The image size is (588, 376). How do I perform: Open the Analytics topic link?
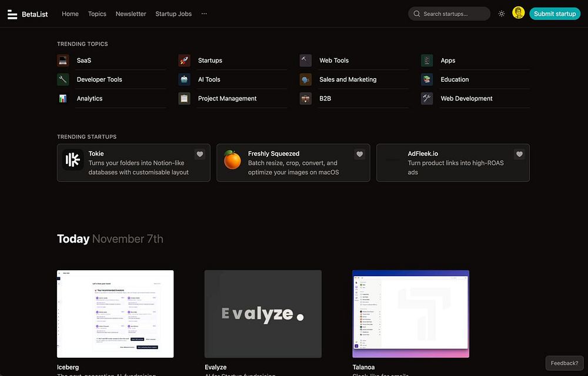click(x=89, y=99)
